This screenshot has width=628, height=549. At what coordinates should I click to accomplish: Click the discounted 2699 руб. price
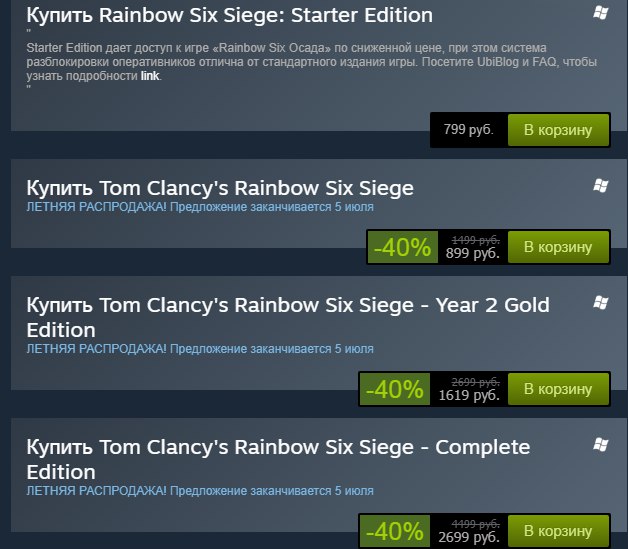pos(469,537)
